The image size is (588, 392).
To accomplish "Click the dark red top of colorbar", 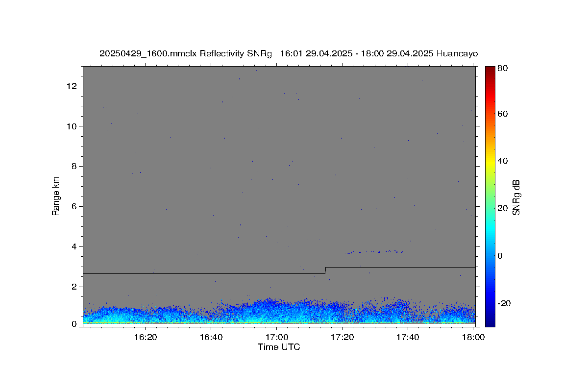I will click(490, 70).
